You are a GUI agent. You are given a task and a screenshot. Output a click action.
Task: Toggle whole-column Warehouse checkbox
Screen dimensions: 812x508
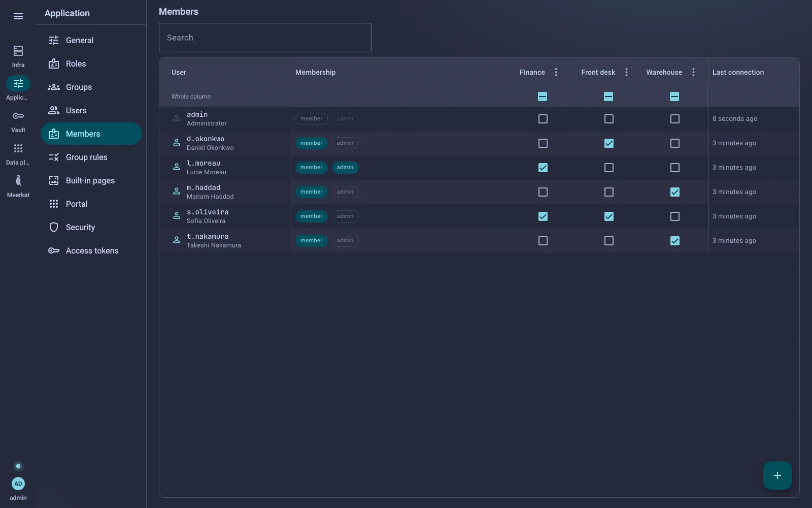(x=674, y=97)
